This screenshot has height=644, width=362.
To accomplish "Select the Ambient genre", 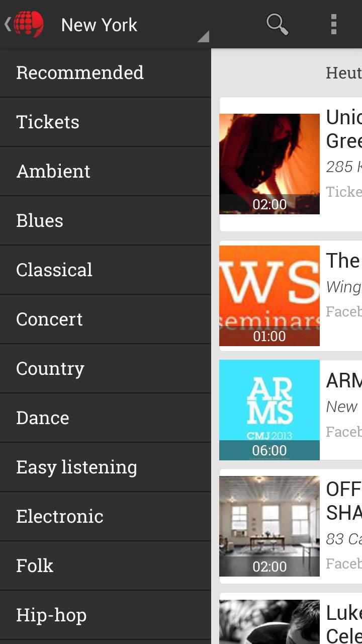I will click(106, 171).
